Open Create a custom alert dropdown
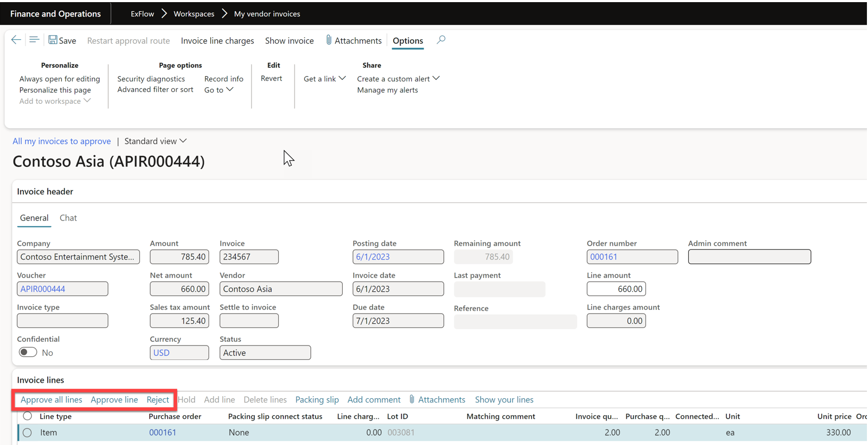This screenshot has width=868, height=445. pyautogui.click(x=398, y=79)
